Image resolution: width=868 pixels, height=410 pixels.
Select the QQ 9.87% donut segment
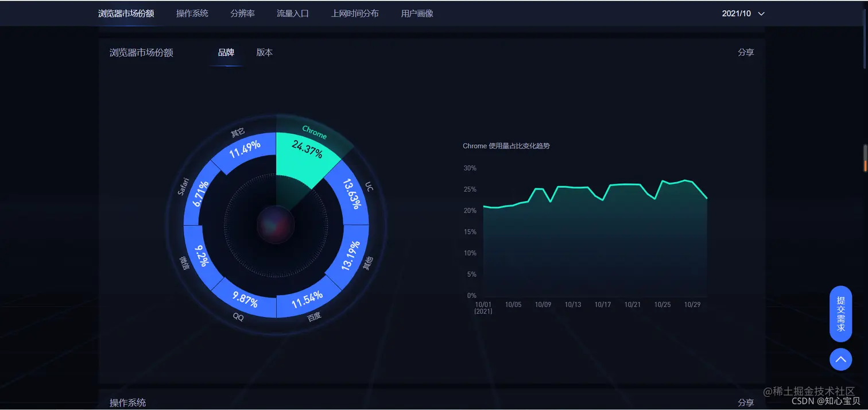246,298
